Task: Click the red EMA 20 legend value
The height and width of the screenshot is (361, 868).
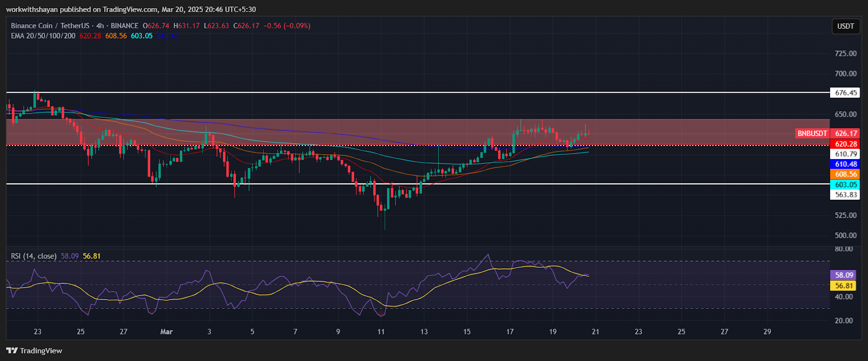Action: point(90,36)
